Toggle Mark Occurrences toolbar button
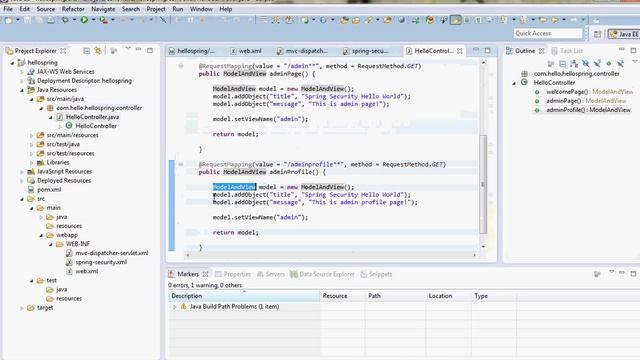 point(456,20)
